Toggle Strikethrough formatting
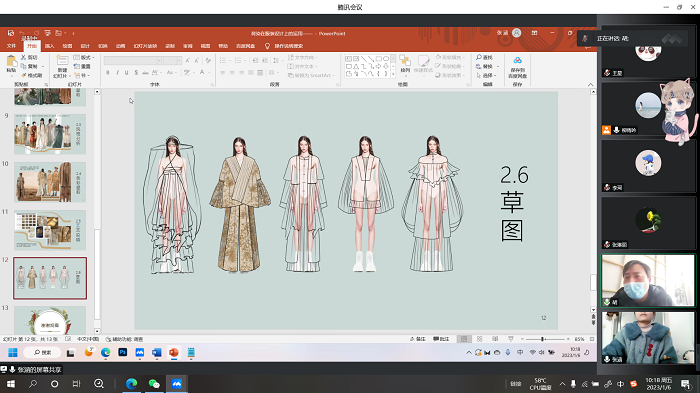700x393 pixels. coord(145,72)
